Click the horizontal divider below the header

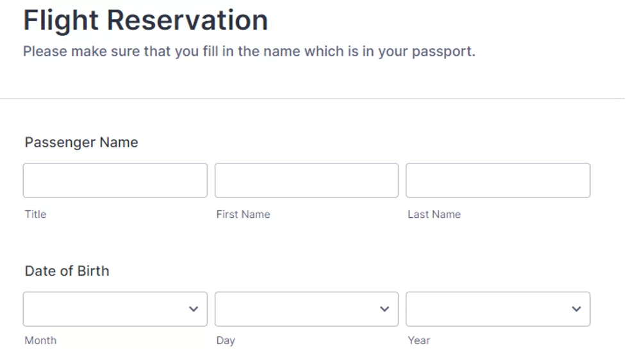click(313, 99)
